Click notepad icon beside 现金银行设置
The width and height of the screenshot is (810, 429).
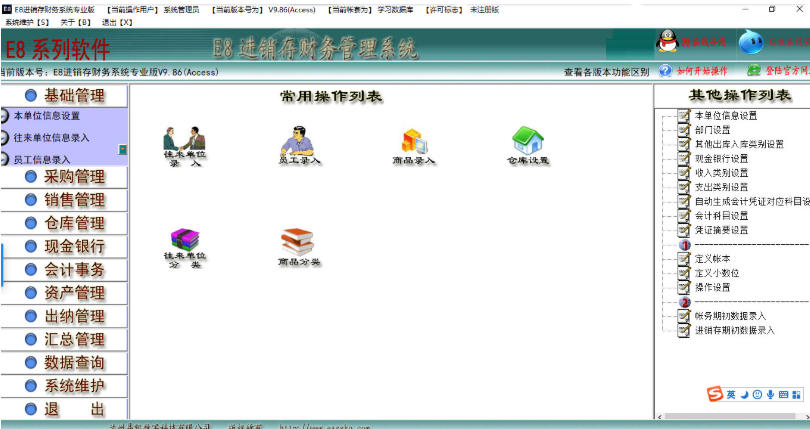click(684, 158)
